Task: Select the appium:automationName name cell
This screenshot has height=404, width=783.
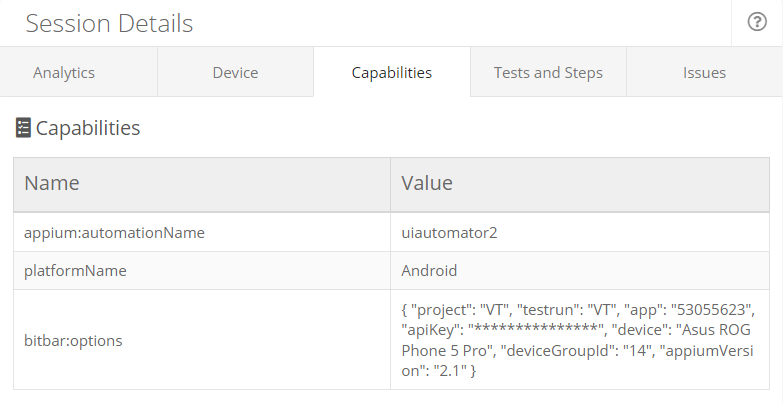Action: [x=114, y=232]
